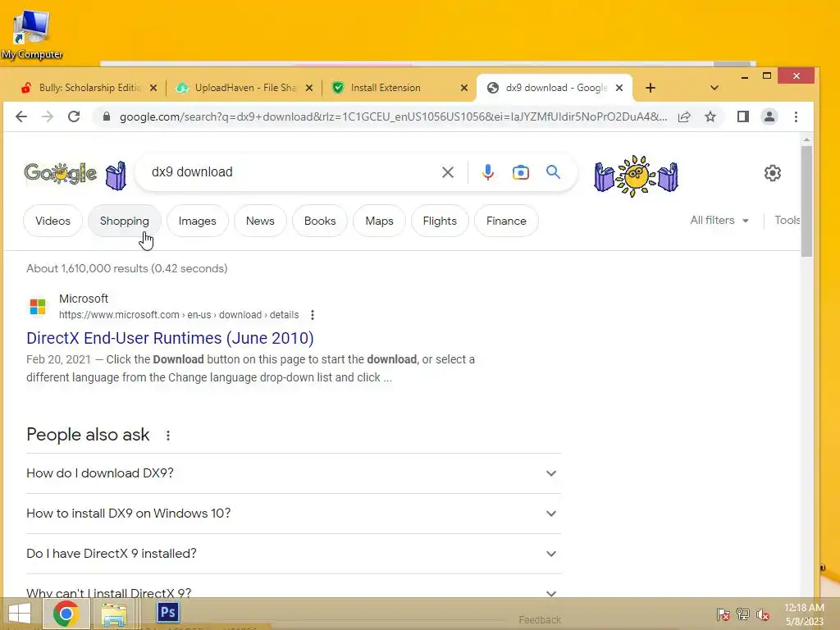The width and height of the screenshot is (840, 630).
Task: Share this page icon in address bar
Action: [684, 116]
